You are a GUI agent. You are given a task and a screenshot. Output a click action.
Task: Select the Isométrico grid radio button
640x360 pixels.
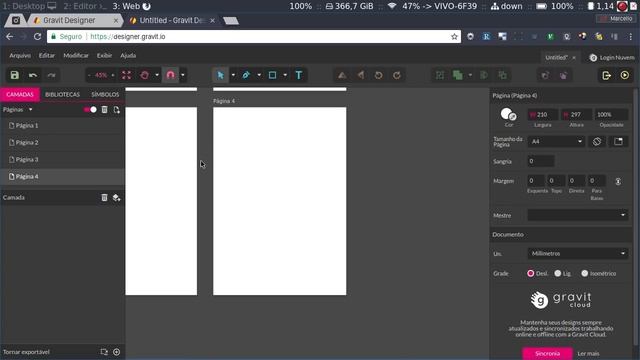click(584, 273)
